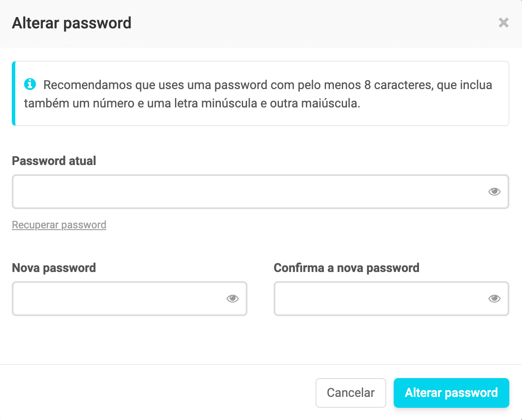
Task: Click the Confirma a nova password label
Action: click(346, 268)
